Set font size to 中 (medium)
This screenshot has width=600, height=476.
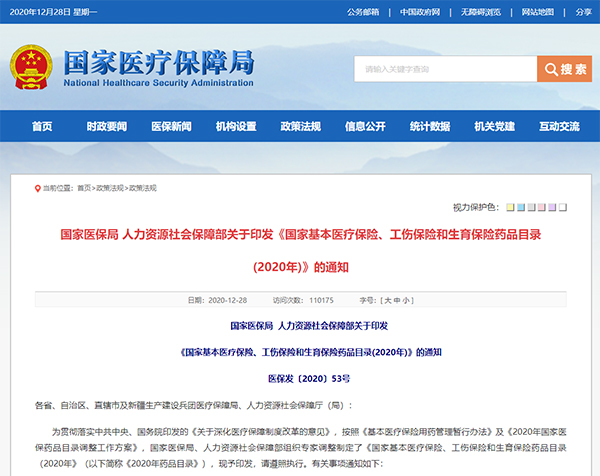point(396,299)
